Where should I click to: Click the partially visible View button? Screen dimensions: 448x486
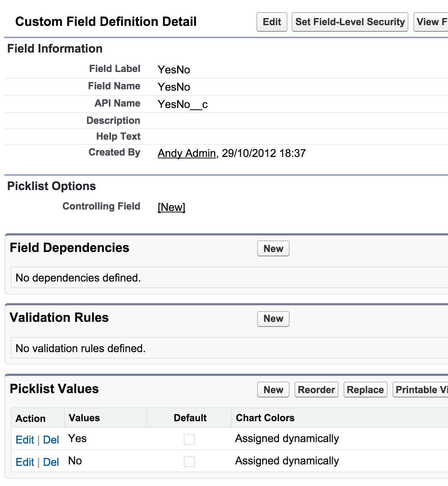pyautogui.click(x=431, y=22)
